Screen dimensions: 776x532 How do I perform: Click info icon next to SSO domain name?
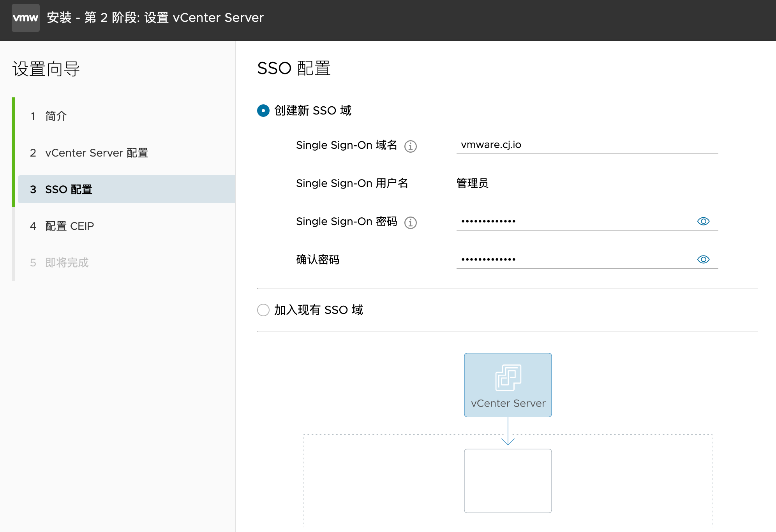coord(410,146)
